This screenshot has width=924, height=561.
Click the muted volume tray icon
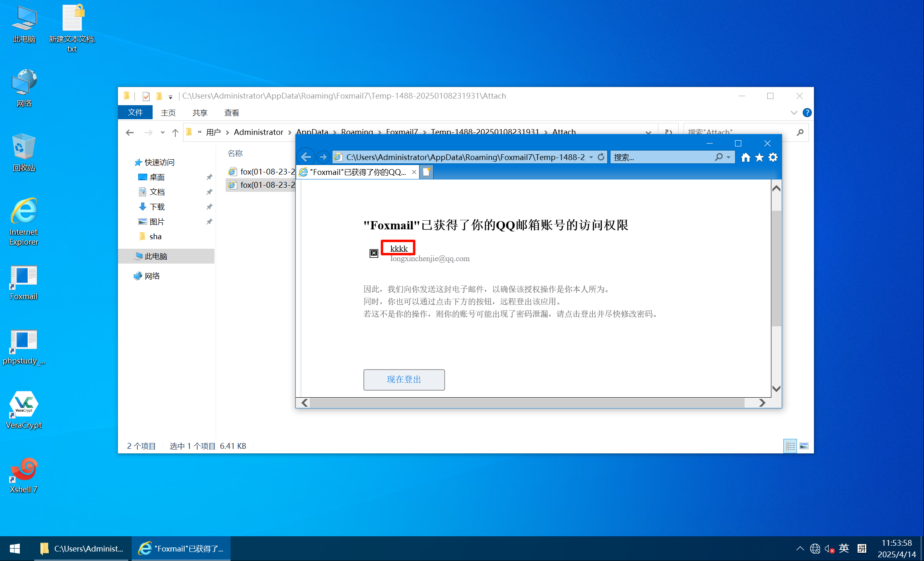[x=829, y=549]
